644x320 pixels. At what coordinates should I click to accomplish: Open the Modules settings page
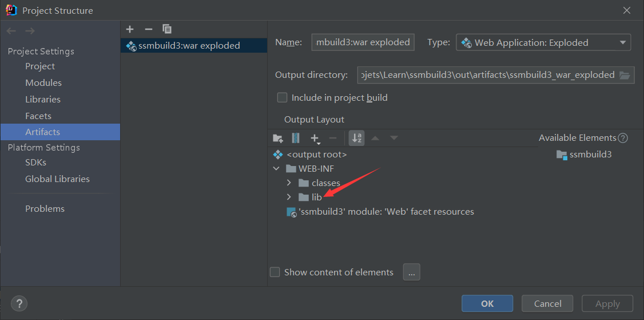point(43,83)
